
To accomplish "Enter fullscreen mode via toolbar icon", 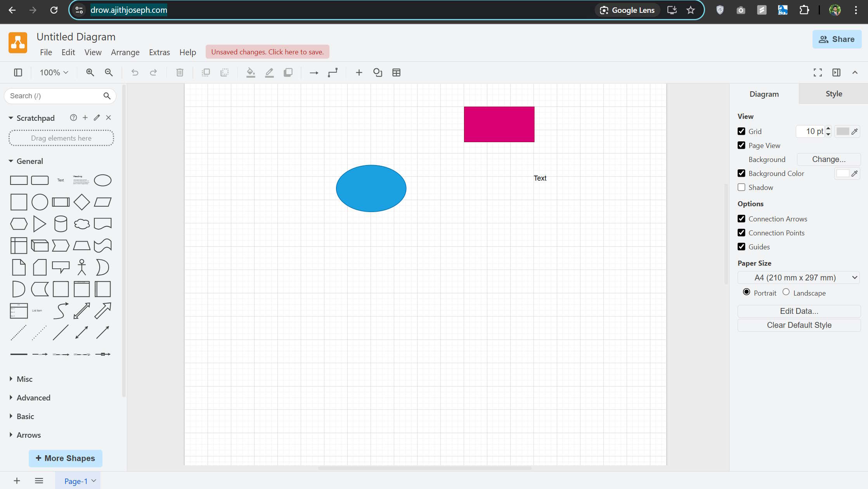I will pyautogui.click(x=818, y=73).
